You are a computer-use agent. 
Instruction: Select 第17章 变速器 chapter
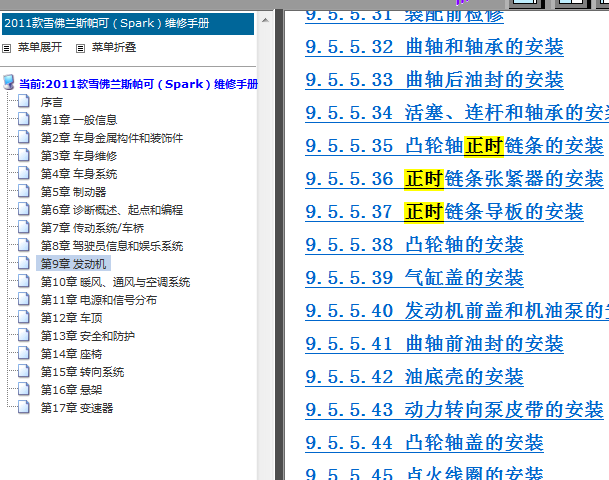coord(77,408)
